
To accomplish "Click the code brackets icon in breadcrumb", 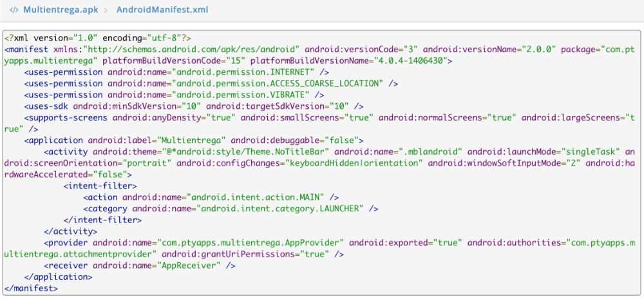I will coord(14,11).
